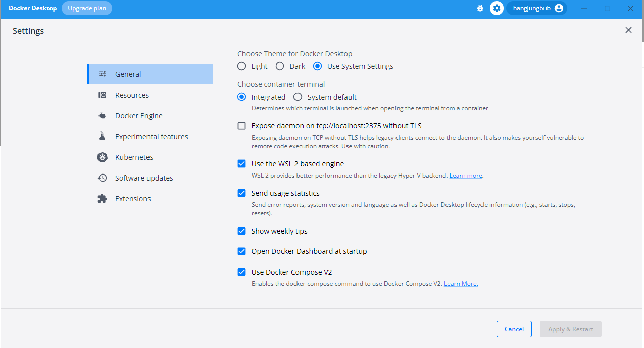644x348 pixels.
Task: Click the Experimental features flask icon
Action: coord(103,136)
